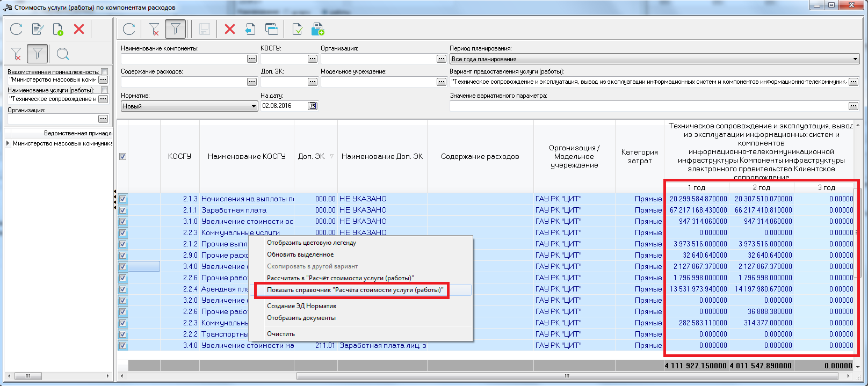Toggle the filter panel funnel button
This screenshot has height=386, width=868.
176,29
